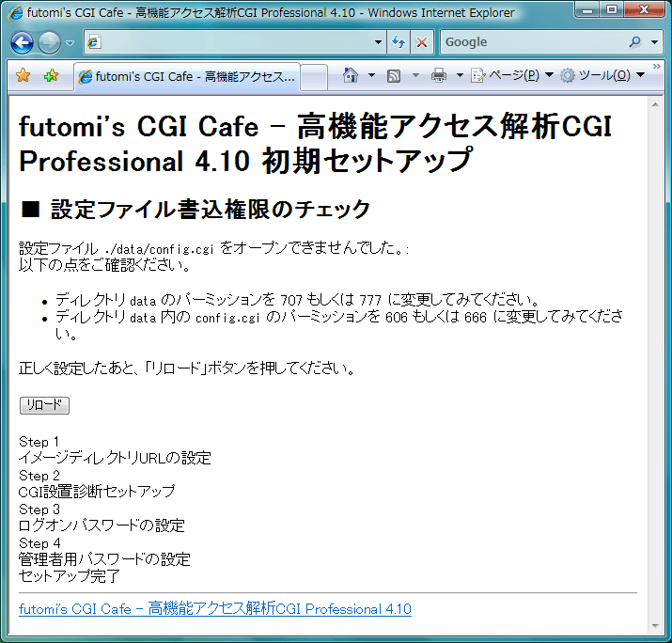
Task: Click the リロード button
Action: 44,405
